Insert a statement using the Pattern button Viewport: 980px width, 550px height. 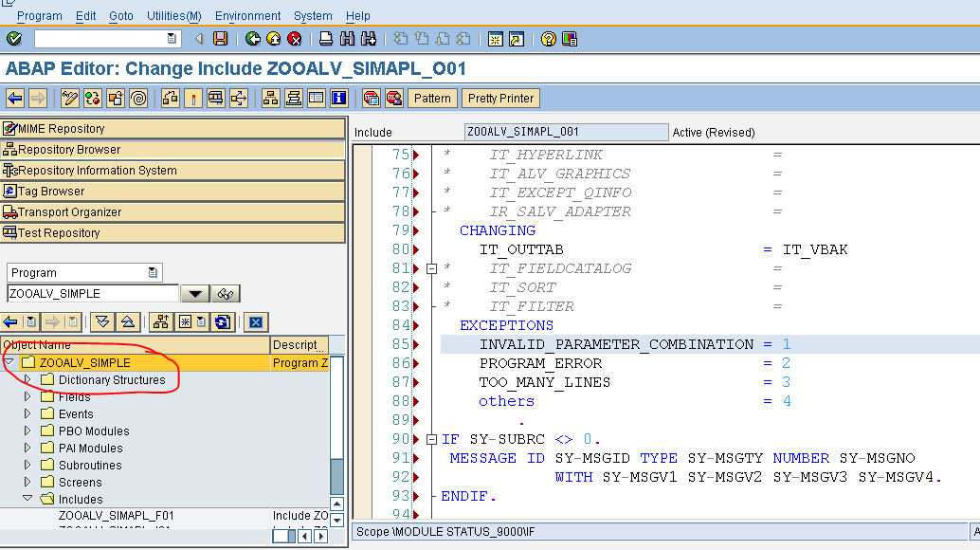pyautogui.click(x=432, y=98)
